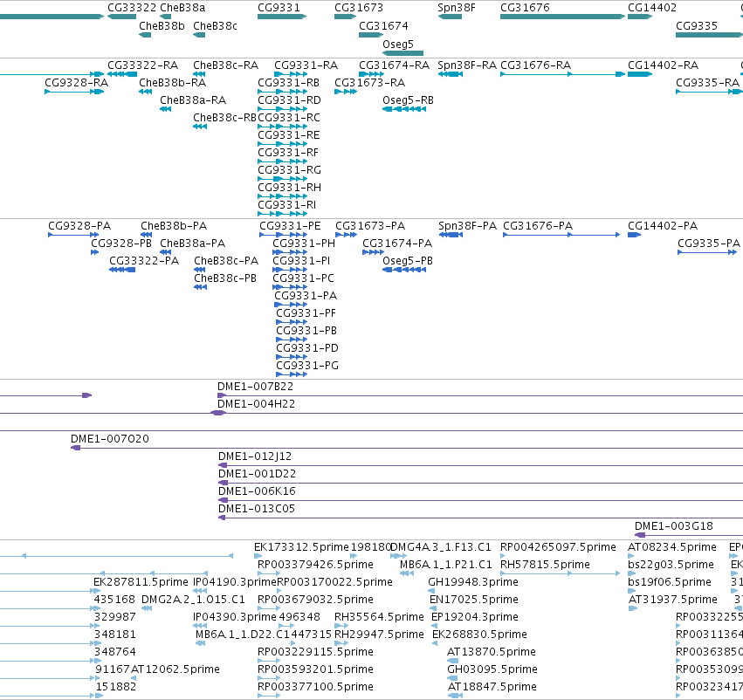Click protein CG33322-PA
The width and height of the screenshot is (743, 700).
(144, 261)
